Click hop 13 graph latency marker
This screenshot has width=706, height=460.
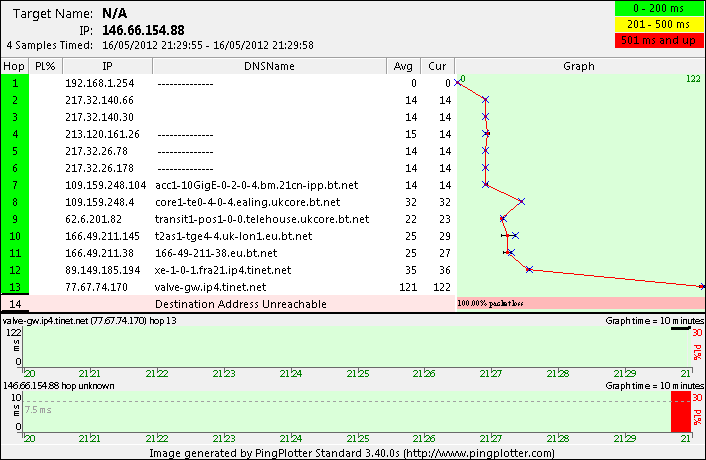pyautogui.click(x=701, y=286)
